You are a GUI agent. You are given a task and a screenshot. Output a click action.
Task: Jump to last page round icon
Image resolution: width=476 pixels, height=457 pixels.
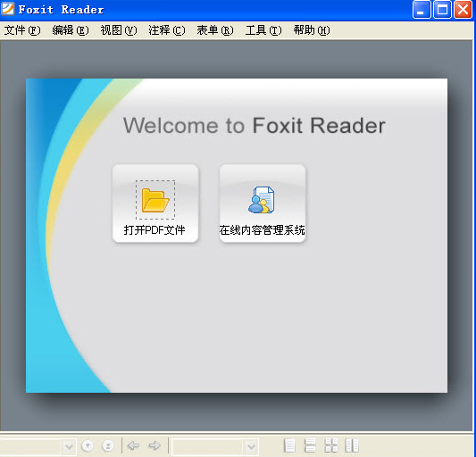(108, 445)
